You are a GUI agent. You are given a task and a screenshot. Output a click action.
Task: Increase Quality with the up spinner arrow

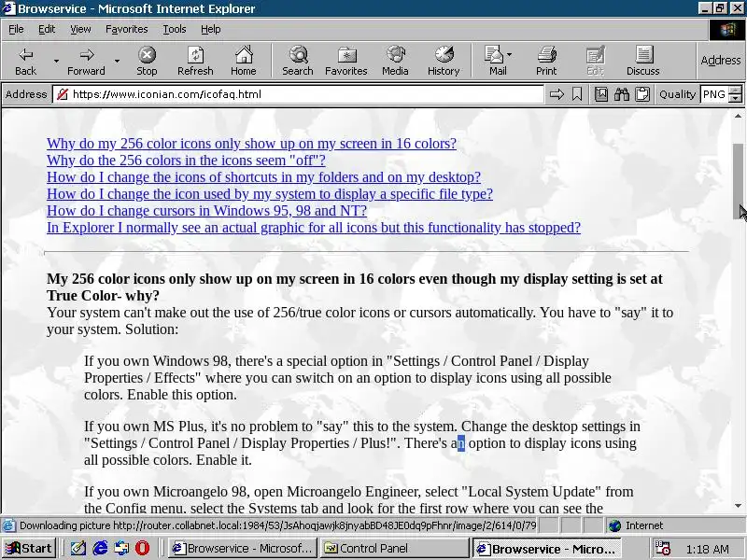coord(737,90)
